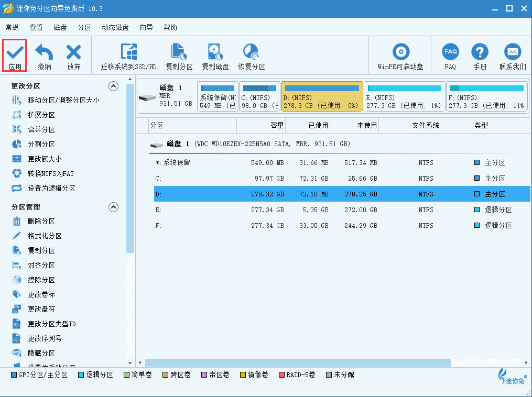The image size is (532, 397).
Task: Select 分割分区 in the sidebar
Action: [x=41, y=144]
